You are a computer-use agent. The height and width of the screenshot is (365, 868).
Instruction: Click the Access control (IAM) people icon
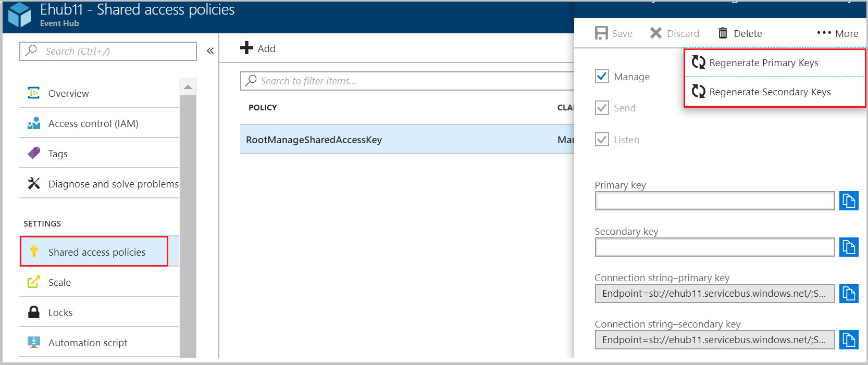pyautogui.click(x=34, y=123)
